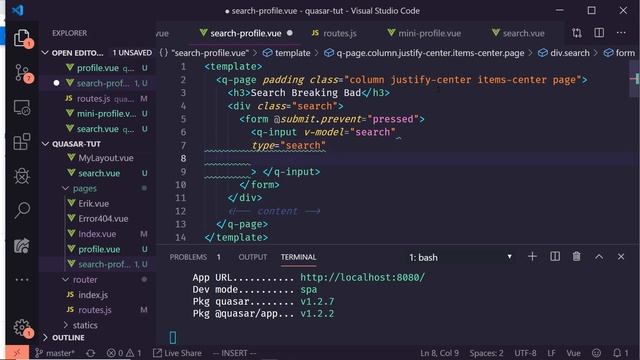Click 'Spaces: 2' indentation setting

(486, 353)
